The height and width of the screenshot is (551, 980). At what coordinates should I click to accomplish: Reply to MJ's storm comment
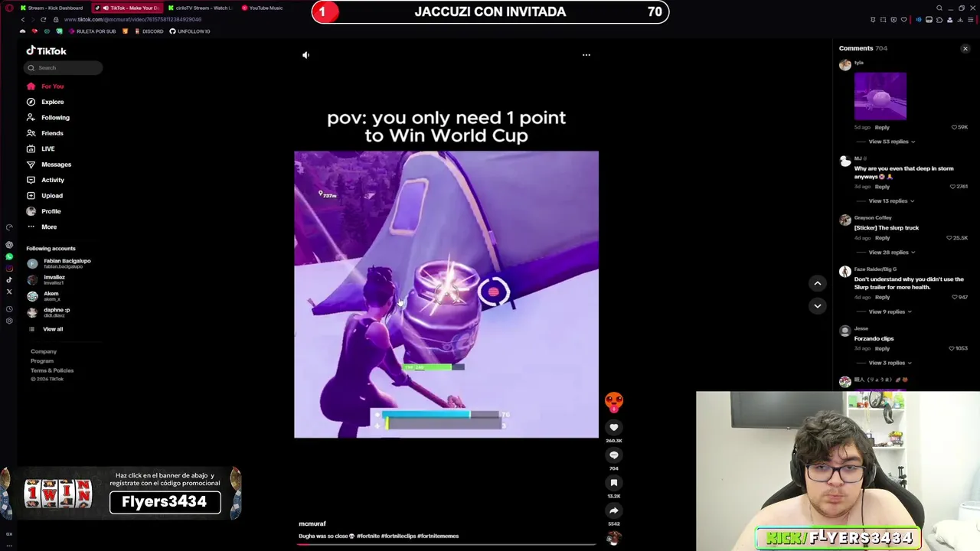tap(882, 187)
